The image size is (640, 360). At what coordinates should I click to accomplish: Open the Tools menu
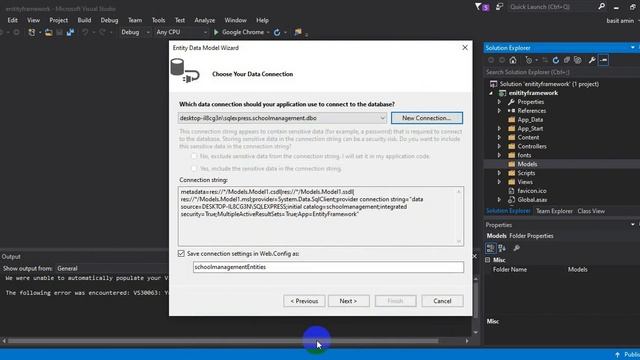tap(158, 20)
